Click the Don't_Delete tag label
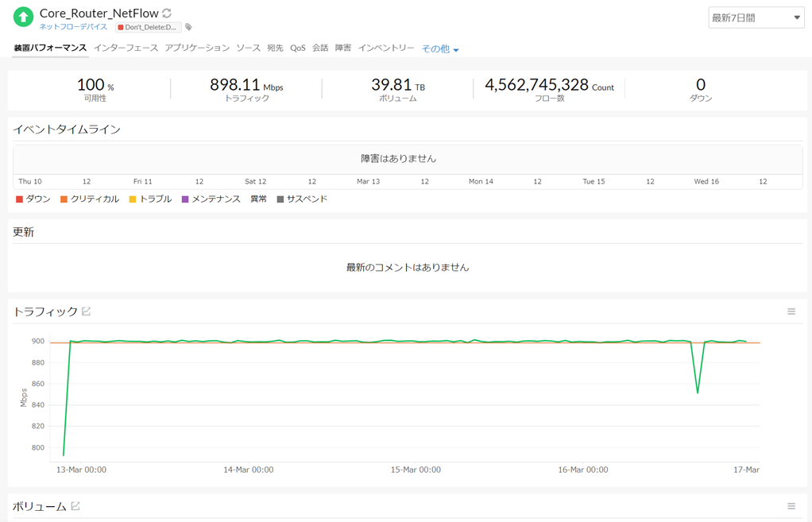812x522 pixels. tap(149, 27)
